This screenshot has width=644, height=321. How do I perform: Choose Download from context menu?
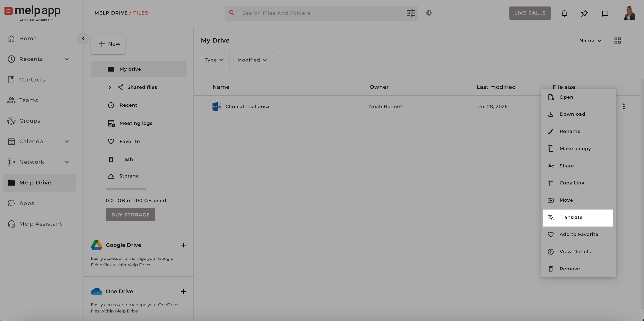tap(578, 114)
